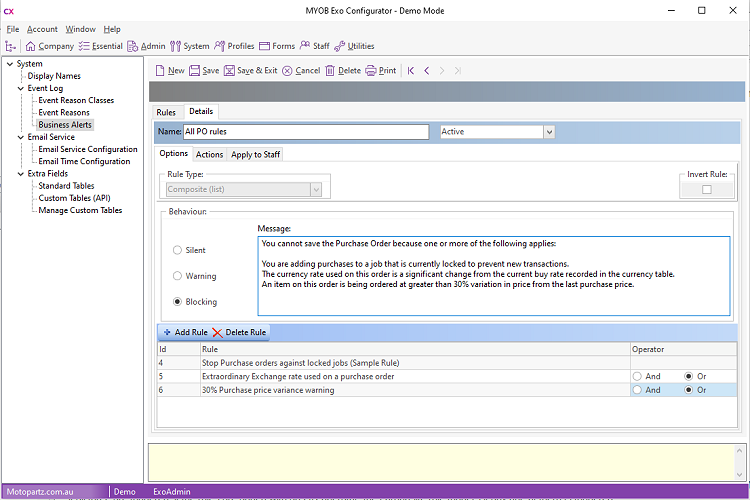
Task: Collapse the Email Service tree node
Action: click(x=21, y=137)
